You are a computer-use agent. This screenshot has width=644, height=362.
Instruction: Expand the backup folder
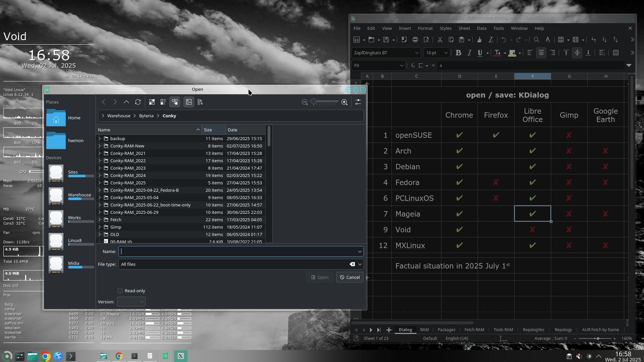click(100, 138)
